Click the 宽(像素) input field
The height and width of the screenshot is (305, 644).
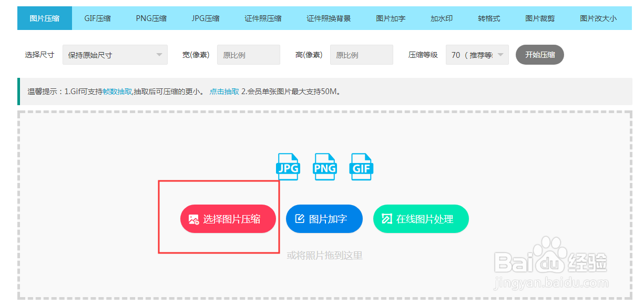pos(249,55)
